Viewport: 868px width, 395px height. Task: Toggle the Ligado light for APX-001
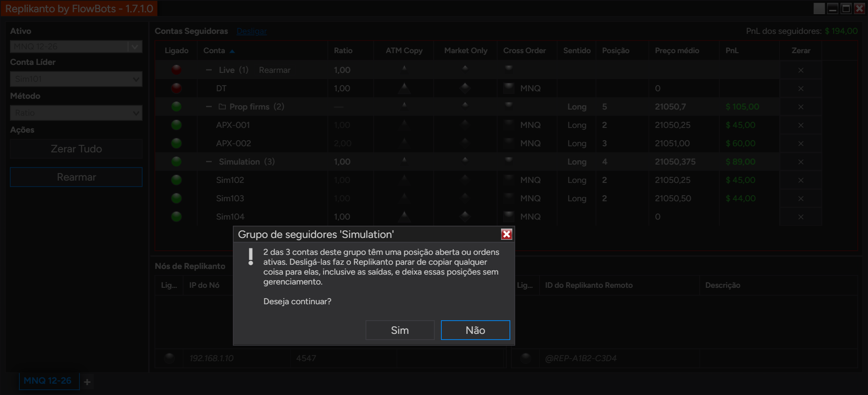(x=176, y=125)
